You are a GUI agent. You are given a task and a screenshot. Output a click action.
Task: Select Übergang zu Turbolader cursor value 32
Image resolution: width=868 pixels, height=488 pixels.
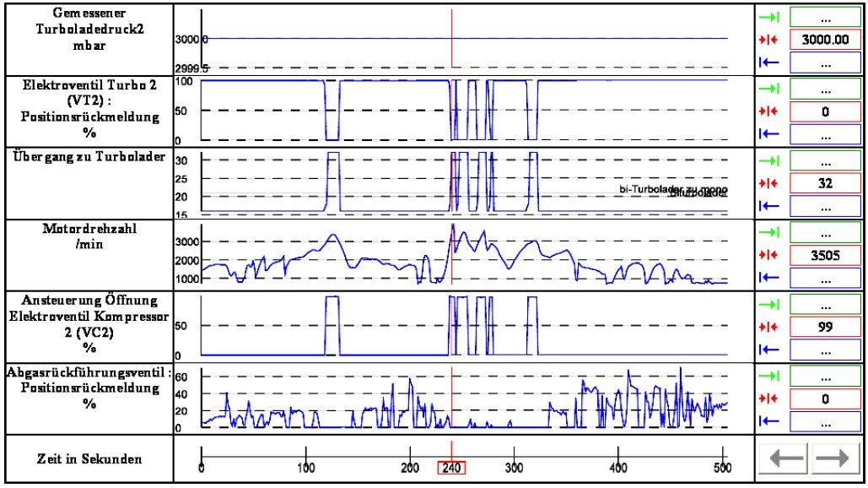tap(825, 183)
